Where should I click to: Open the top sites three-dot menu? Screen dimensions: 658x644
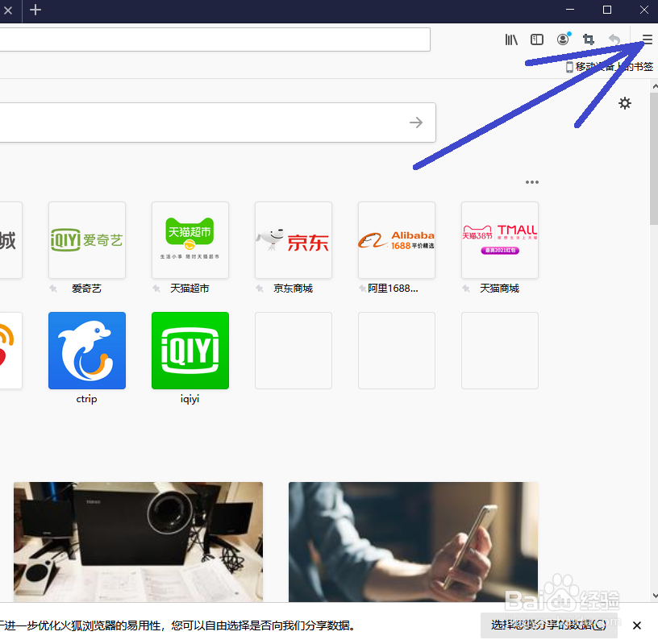click(x=531, y=182)
